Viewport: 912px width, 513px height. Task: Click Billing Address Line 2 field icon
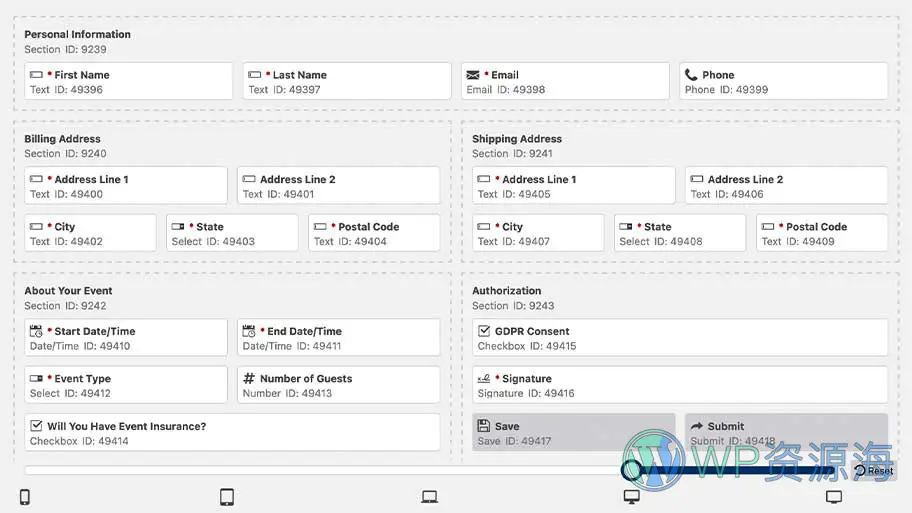[249, 179]
